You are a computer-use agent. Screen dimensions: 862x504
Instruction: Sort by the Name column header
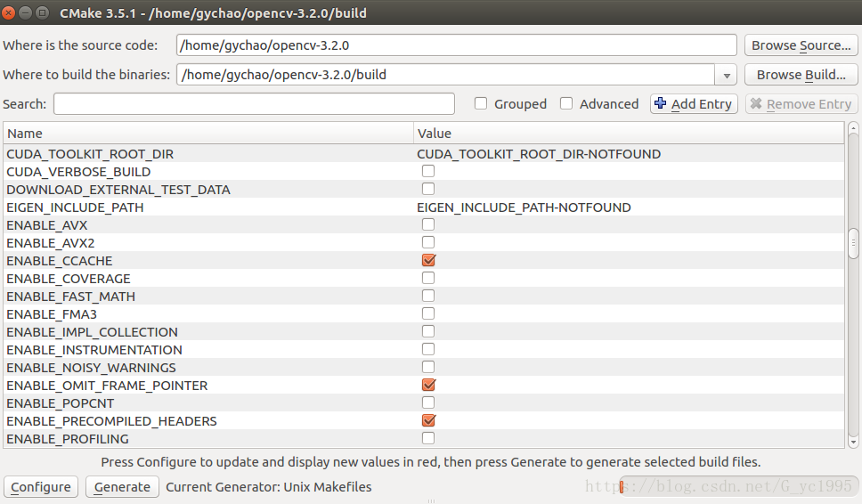[208, 134]
